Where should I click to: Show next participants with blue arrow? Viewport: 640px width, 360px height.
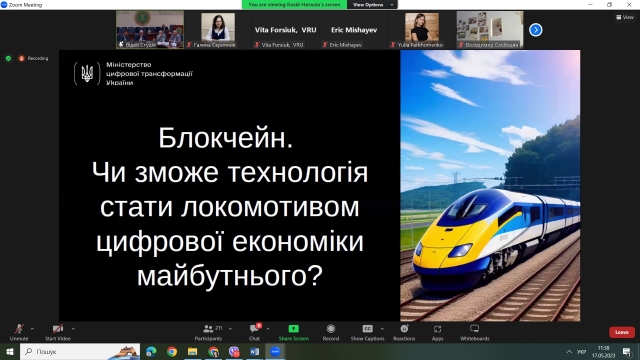tap(536, 30)
